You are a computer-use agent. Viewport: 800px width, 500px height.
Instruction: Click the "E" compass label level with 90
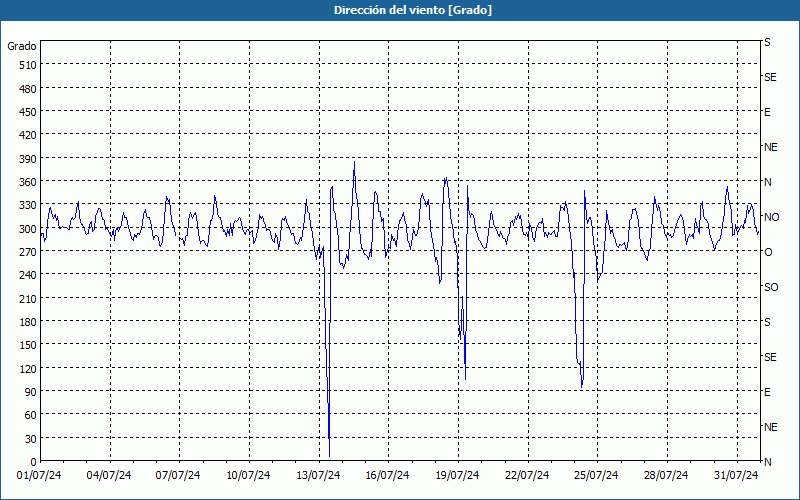[767, 392]
